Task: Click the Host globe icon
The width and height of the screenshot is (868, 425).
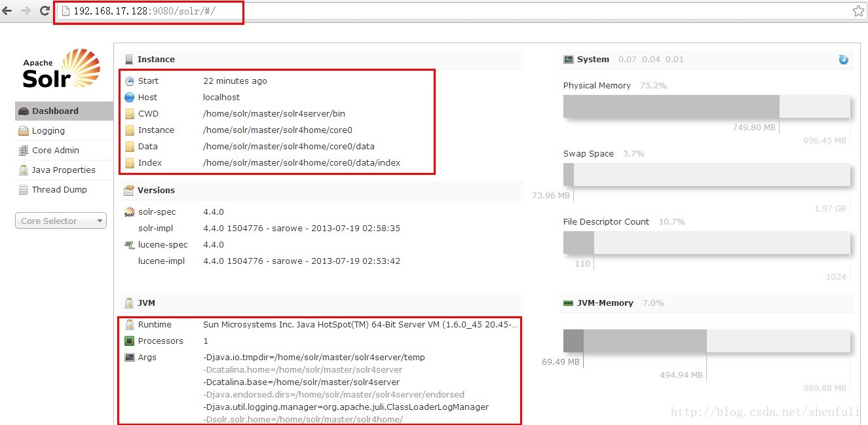Action: point(129,98)
